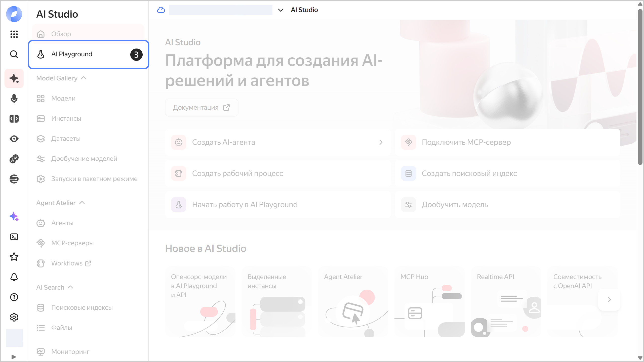Click the AI Studio sparkle icon in the rail
This screenshot has height=362, width=644.
click(14, 78)
